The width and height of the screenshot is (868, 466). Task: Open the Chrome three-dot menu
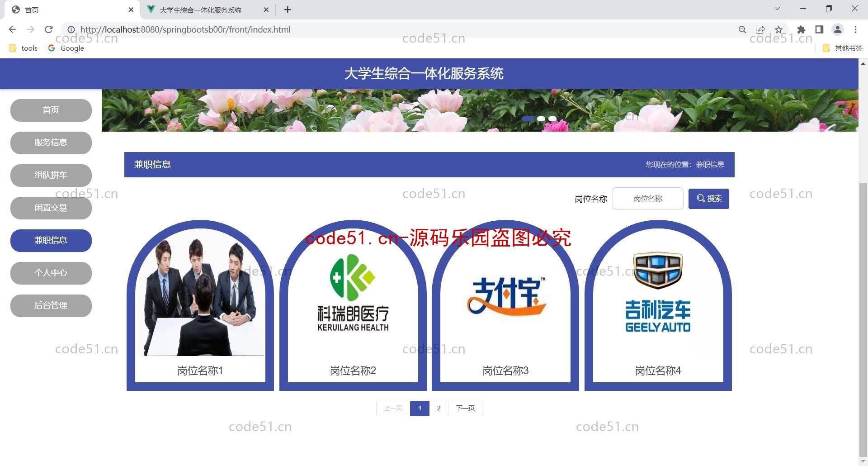pyautogui.click(x=855, y=29)
